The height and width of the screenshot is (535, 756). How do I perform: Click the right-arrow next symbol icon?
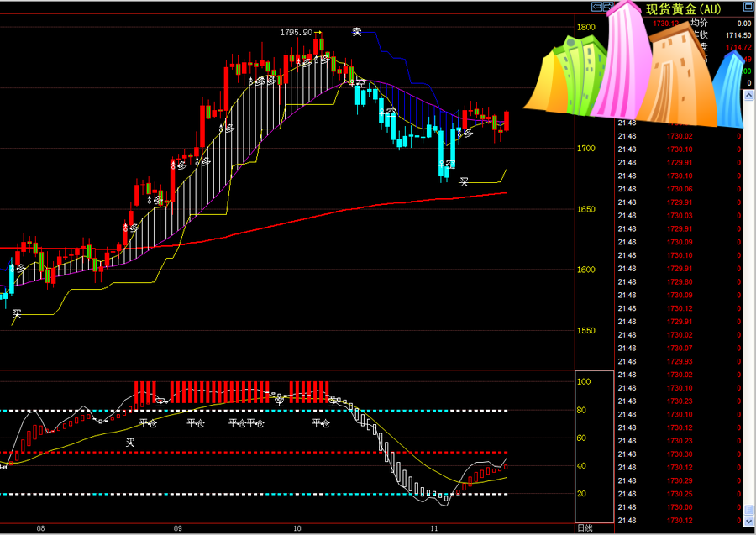607,7
